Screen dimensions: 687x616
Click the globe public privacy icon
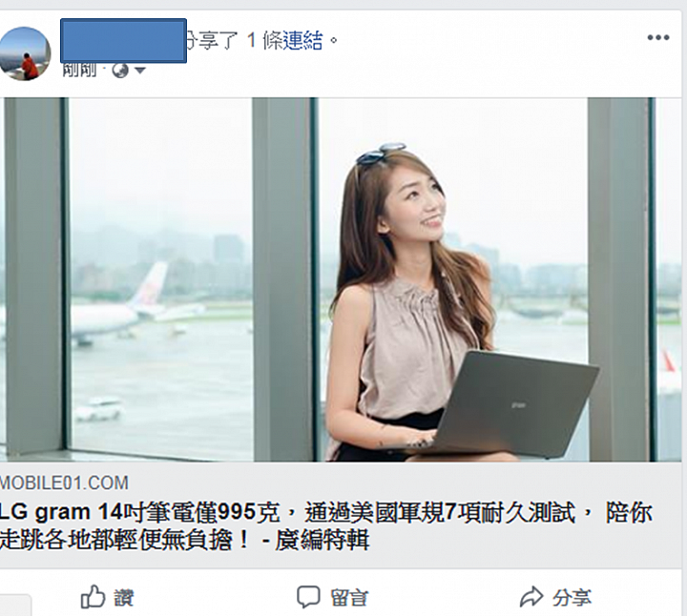pos(120,70)
